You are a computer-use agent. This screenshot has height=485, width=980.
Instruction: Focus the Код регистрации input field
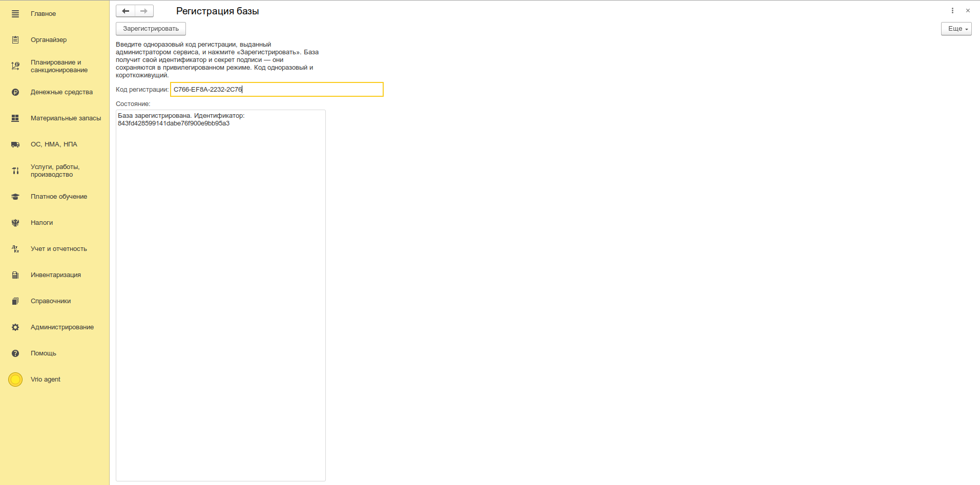coord(277,90)
